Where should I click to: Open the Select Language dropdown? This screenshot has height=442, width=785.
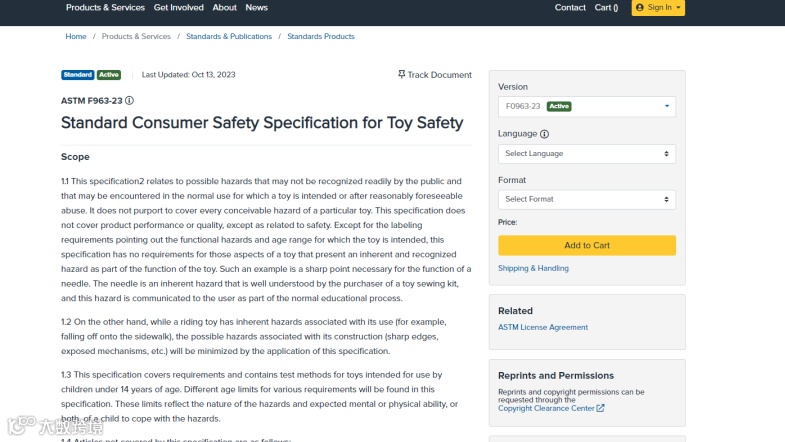[x=586, y=154]
